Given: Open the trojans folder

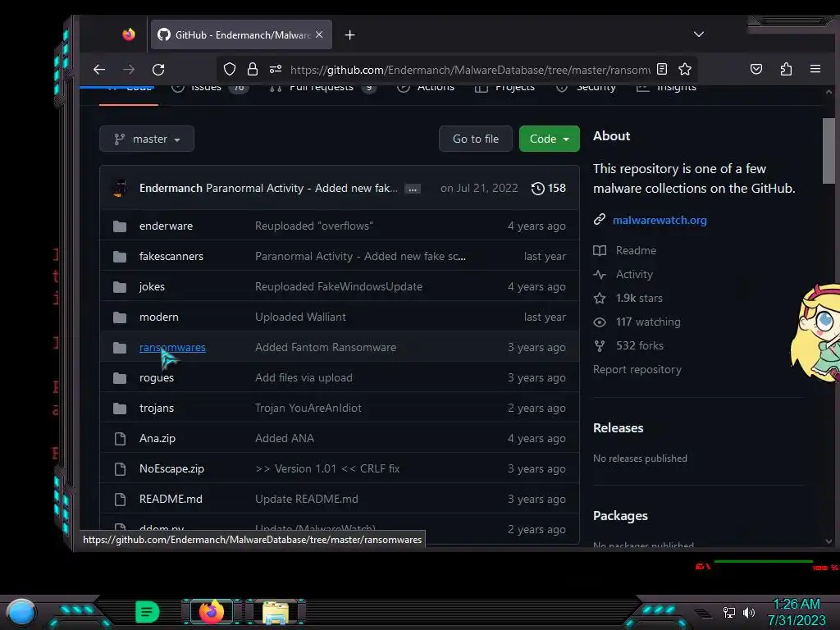Looking at the screenshot, I should point(157,409).
